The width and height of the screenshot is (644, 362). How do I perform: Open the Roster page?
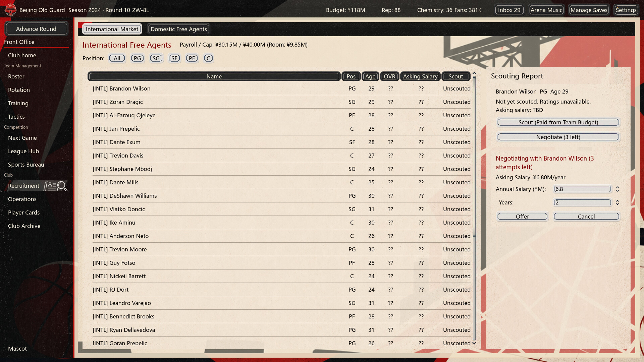click(x=16, y=76)
